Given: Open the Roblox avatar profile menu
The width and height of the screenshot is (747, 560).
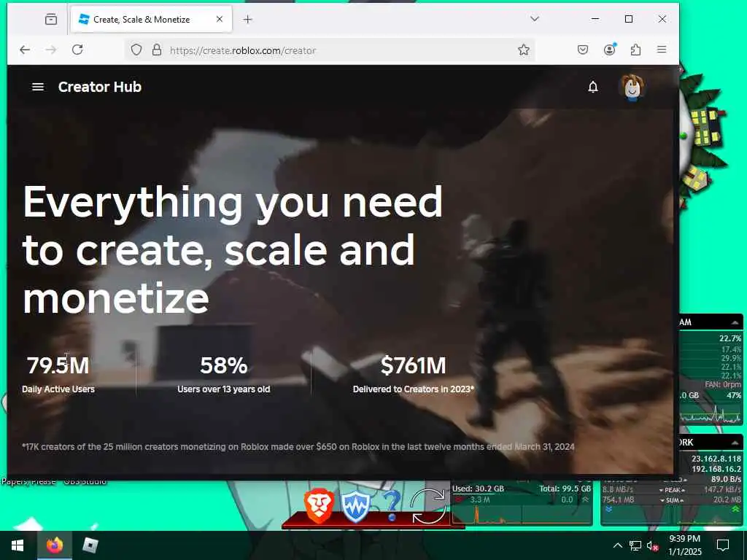Looking at the screenshot, I should tap(632, 87).
